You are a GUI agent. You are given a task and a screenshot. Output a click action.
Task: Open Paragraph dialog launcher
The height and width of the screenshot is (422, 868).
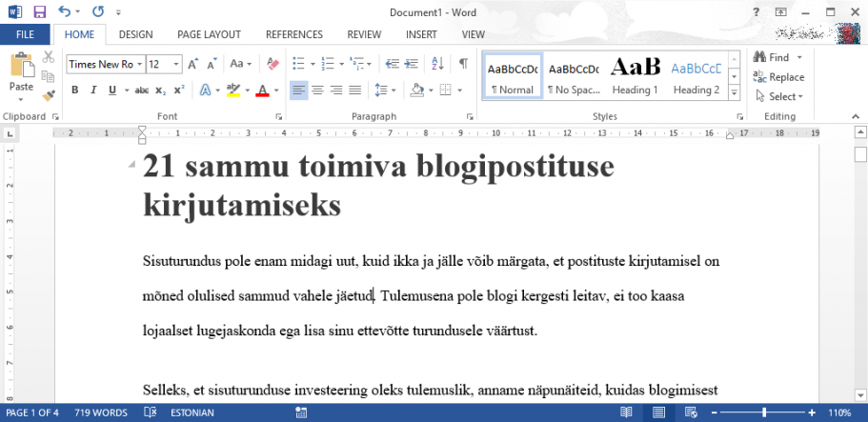click(470, 117)
